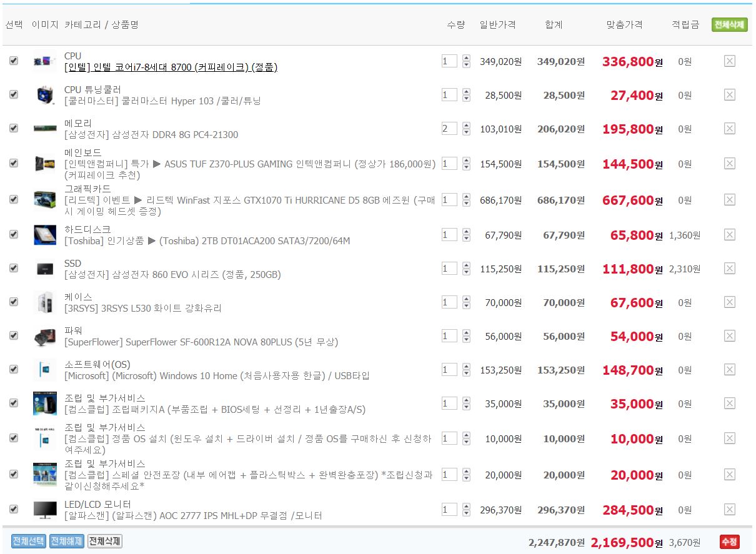
Task: Remove the 3RSYS L530 case row
Action: click(x=729, y=302)
